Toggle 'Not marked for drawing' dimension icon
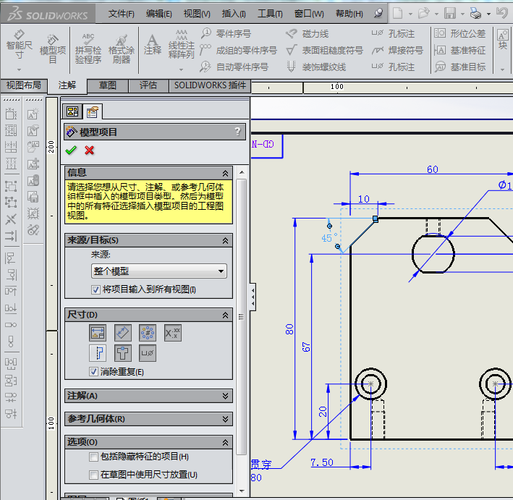The height and width of the screenshot is (500, 513). tap(123, 333)
